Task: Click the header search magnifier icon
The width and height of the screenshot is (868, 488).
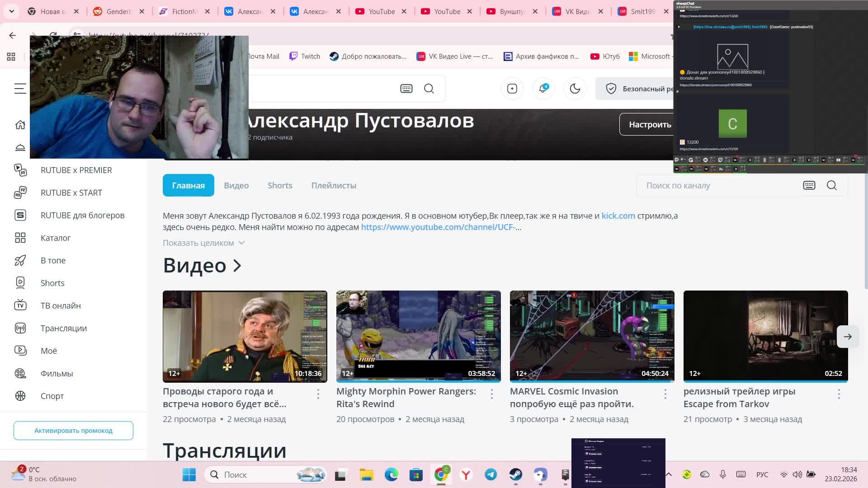Action: (x=429, y=89)
